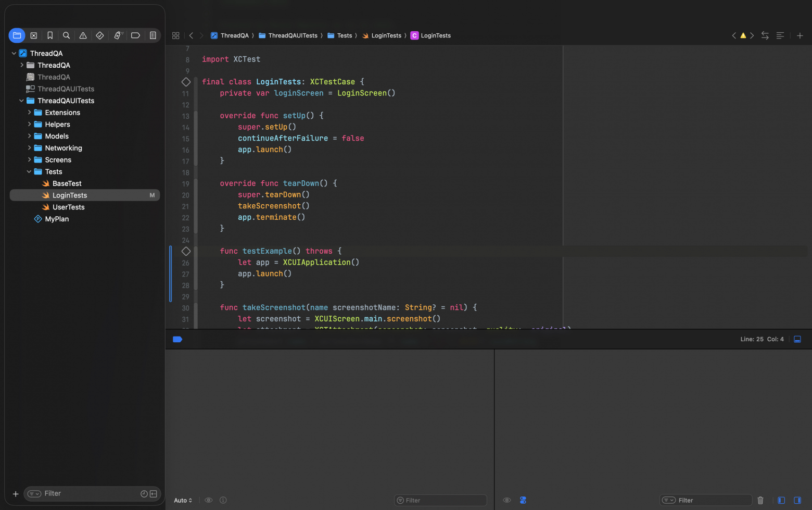Viewport: 812px width, 510px height.
Task: Select BaseTest swift file
Action: pos(67,183)
